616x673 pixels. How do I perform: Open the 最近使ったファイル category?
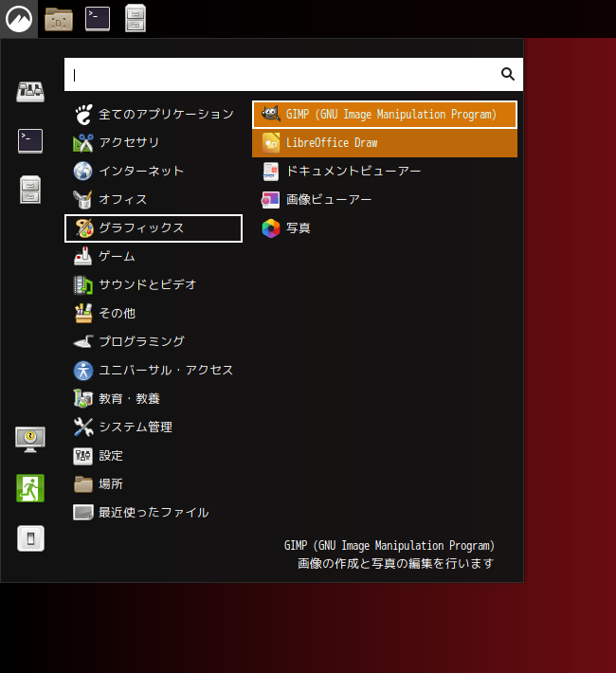pyautogui.click(x=154, y=513)
